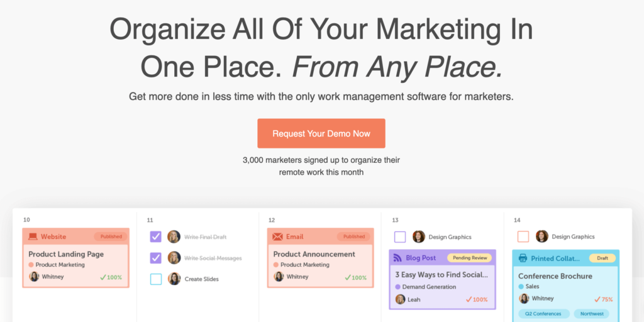Image resolution: width=644 pixels, height=322 pixels.
Task: Check the Create Slides checkbox
Action: pos(155,279)
